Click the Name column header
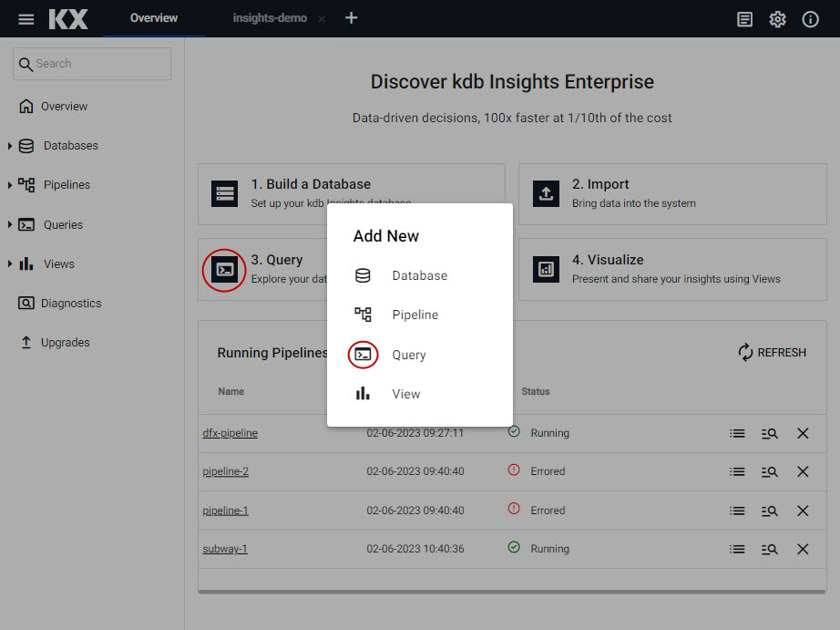 [x=230, y=392]
